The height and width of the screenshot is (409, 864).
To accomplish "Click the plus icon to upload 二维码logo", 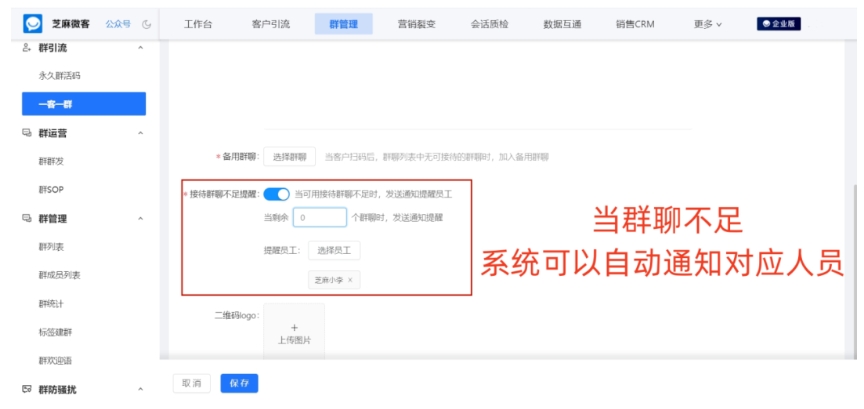I will (294, 328).
